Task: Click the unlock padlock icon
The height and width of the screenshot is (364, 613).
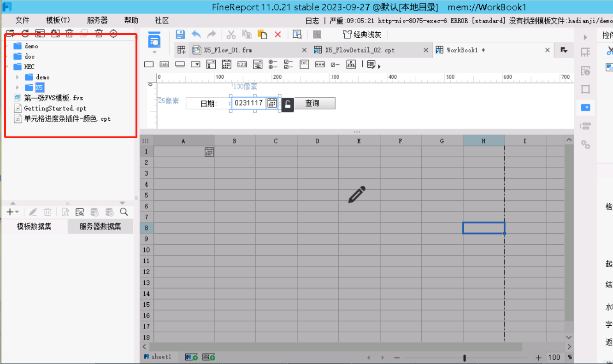Action: tap(288, 105)
